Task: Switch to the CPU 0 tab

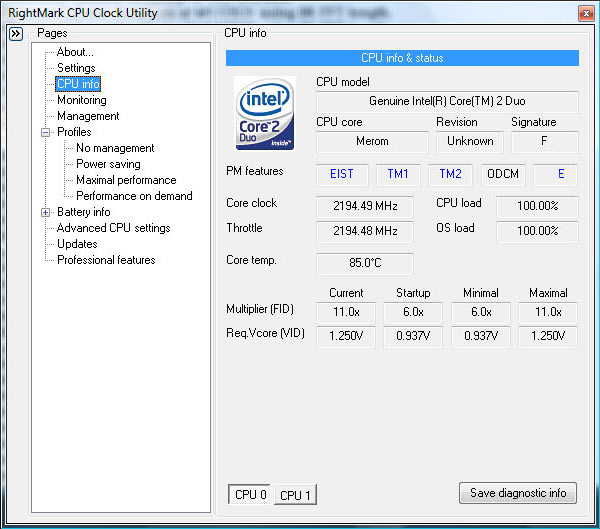Action: (250, 494)
